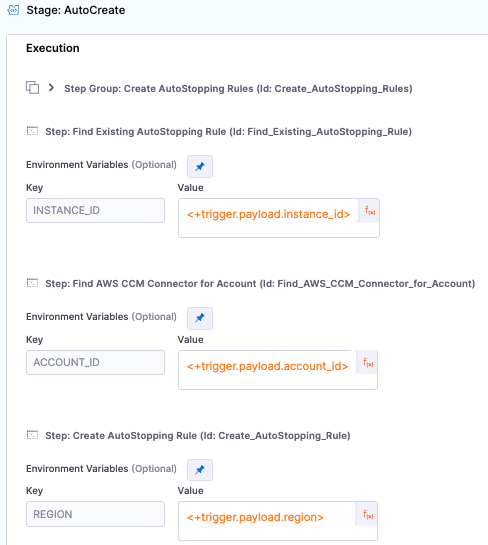
Task: Select the Step Group Create AutoStopping Rules title
Action: (x=238, y=89)
